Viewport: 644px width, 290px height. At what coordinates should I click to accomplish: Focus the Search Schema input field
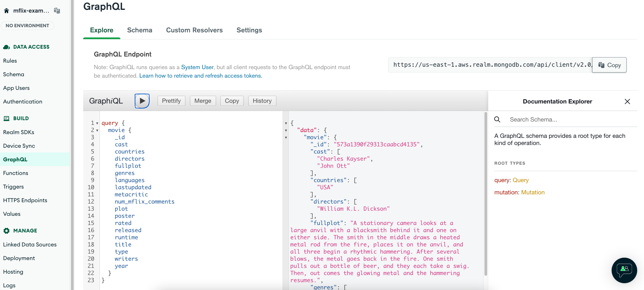[572, 119]
